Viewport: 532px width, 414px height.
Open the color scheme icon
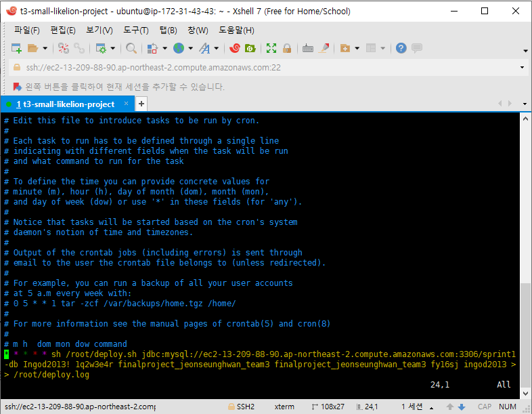coord(152,48)
